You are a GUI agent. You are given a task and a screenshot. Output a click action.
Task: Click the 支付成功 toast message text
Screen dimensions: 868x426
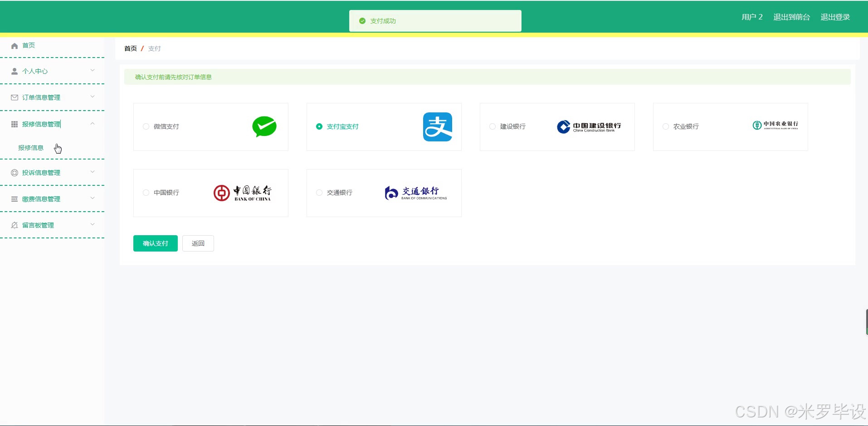click(x=383, y=21)
